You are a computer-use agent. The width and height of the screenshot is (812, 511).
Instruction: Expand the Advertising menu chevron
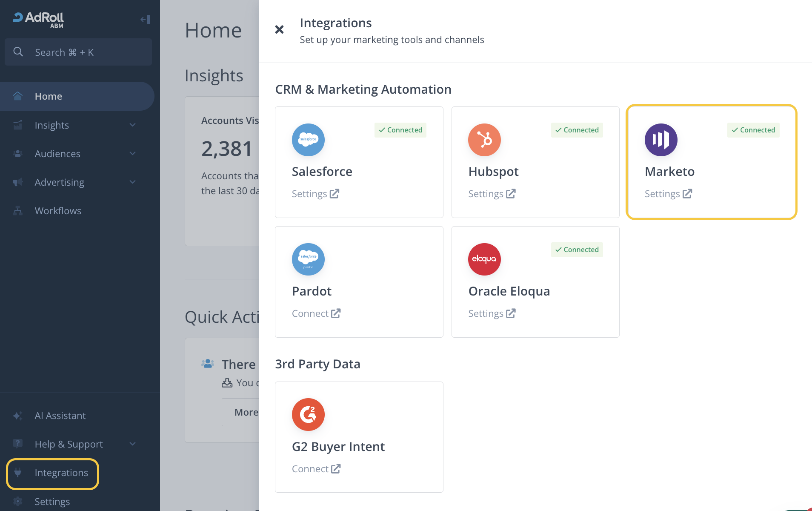coord(133,182)
